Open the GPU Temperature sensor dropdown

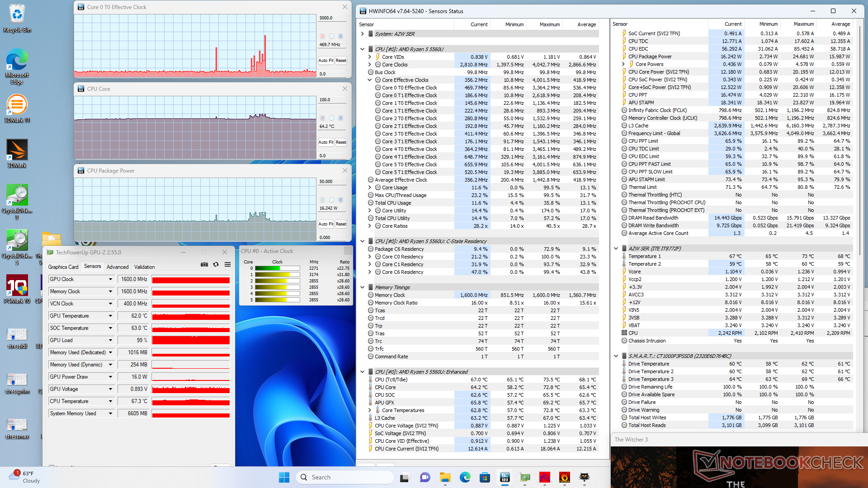[110, 316]
